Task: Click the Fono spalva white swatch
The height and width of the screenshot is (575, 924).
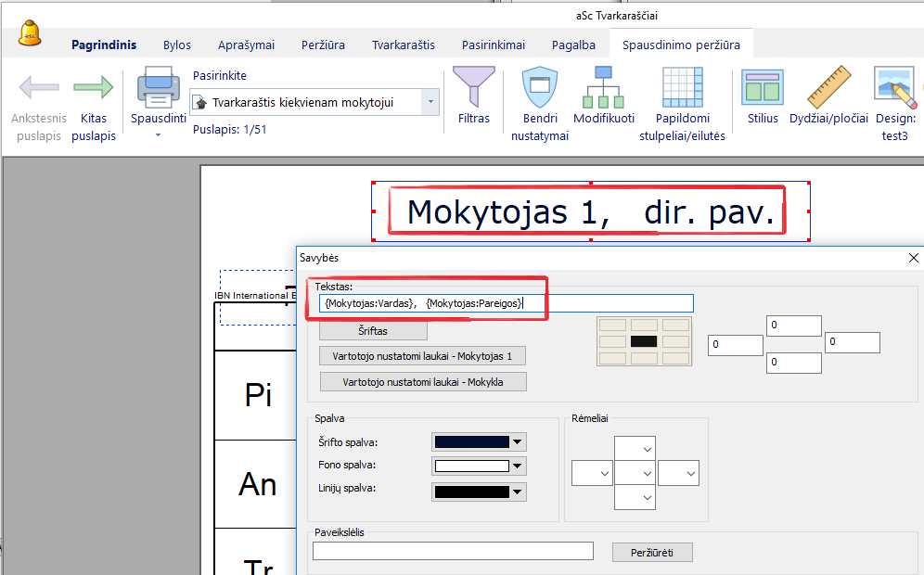Action: (x=470, y=466)
